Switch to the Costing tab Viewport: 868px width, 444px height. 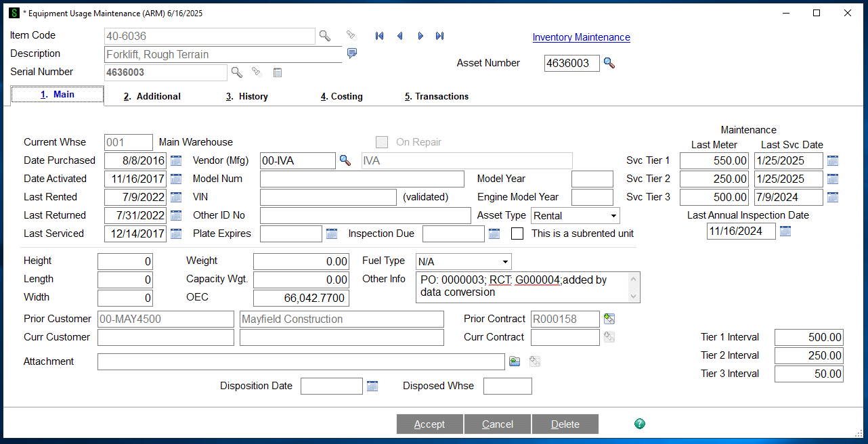(342, 97)
